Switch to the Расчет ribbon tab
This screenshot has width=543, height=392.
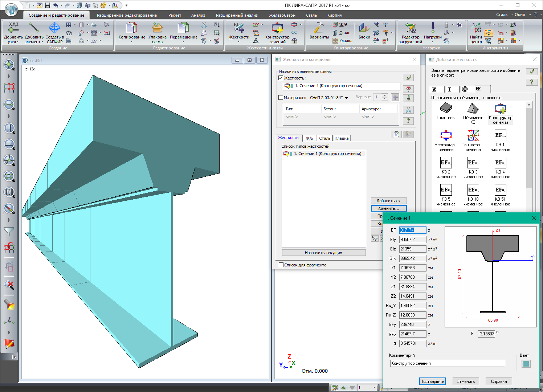pos(175,15)
